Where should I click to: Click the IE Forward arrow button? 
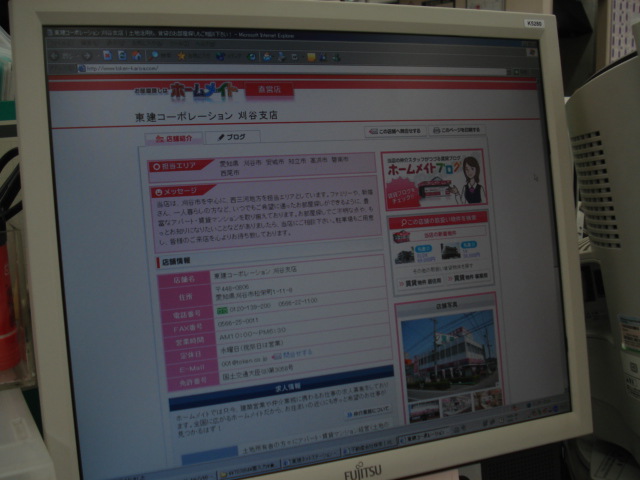point(87,55)
